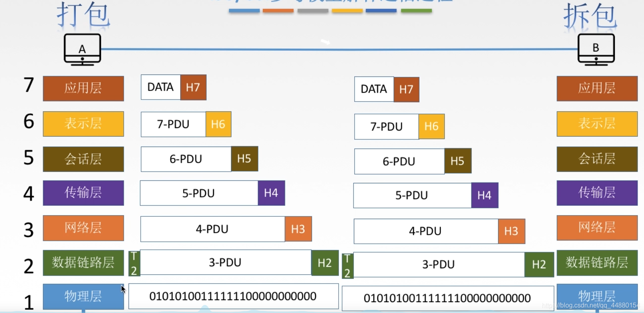644x313 pixels.
Task: Click the 3-PDU box in host B's stack
Action: click(x=439, y=265)
